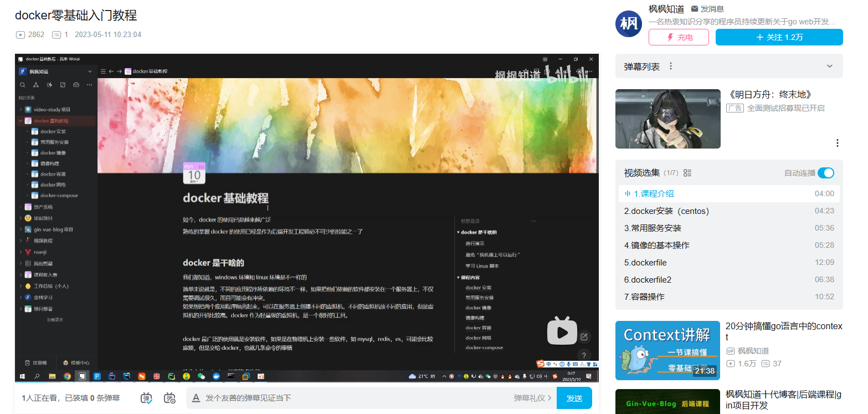Open the 弹幕礼仪 link
Viewport: 868px width, 414px height.
(x=532, y=398)
